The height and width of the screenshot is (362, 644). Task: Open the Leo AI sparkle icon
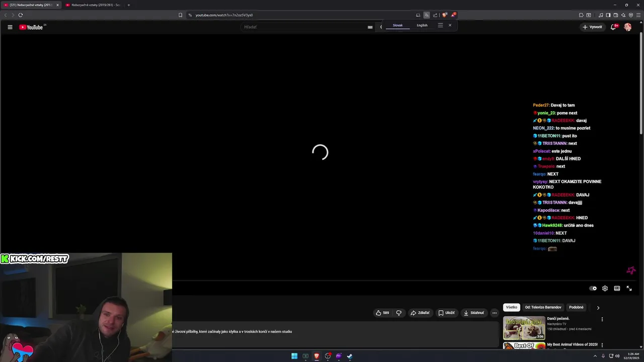tap(623, 15)
